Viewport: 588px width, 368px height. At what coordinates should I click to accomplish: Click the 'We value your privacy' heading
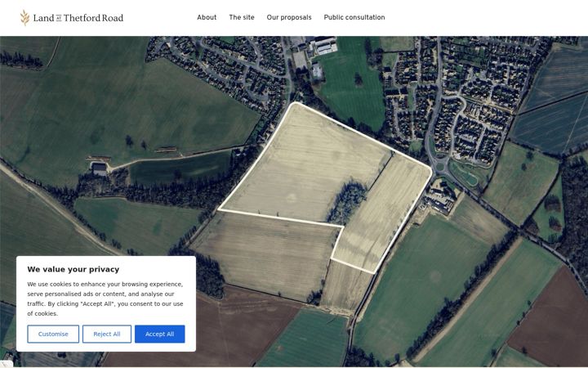tap(73, 269)
